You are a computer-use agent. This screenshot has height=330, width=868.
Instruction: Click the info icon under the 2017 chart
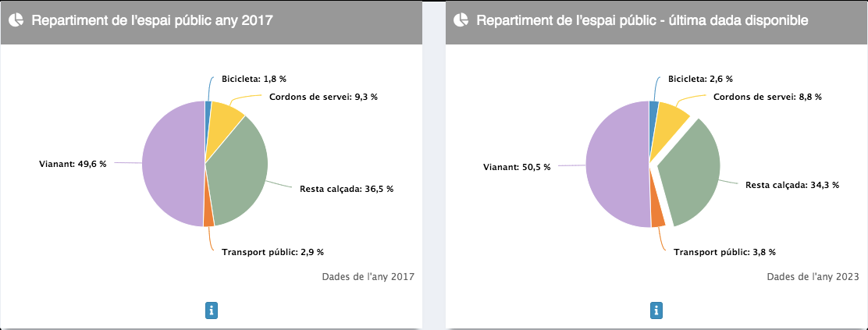[x=212, y=310]
